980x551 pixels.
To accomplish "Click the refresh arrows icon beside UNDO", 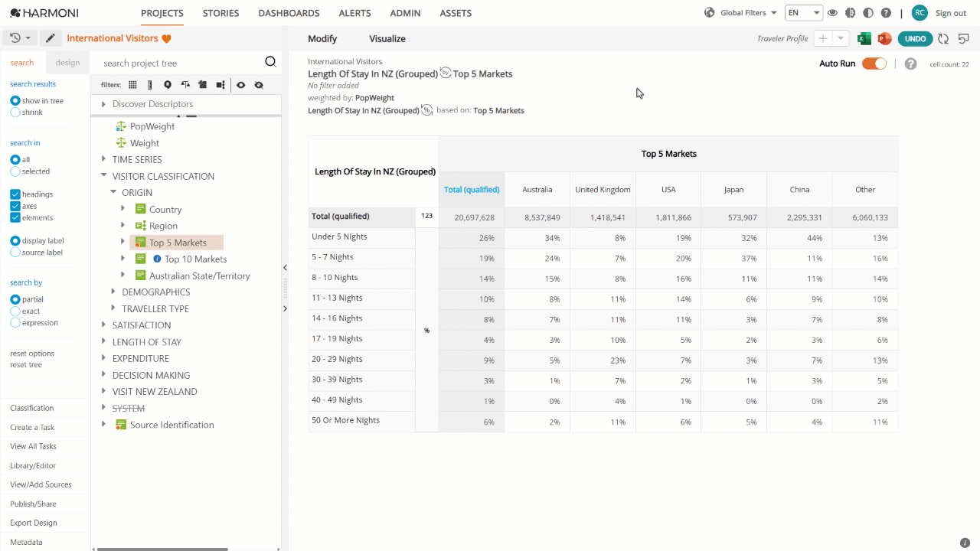I will click(943, 38).
